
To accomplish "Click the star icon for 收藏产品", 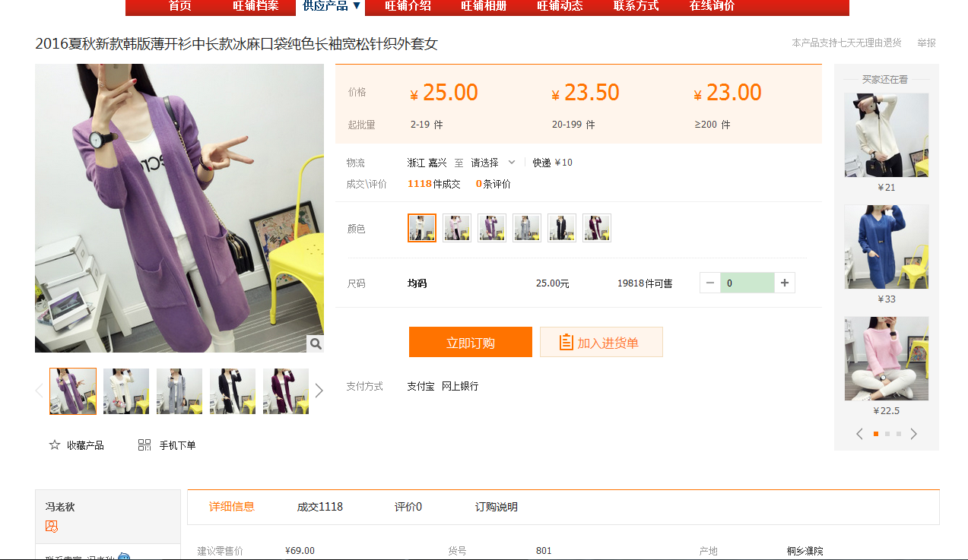I will tap(55, 445).
